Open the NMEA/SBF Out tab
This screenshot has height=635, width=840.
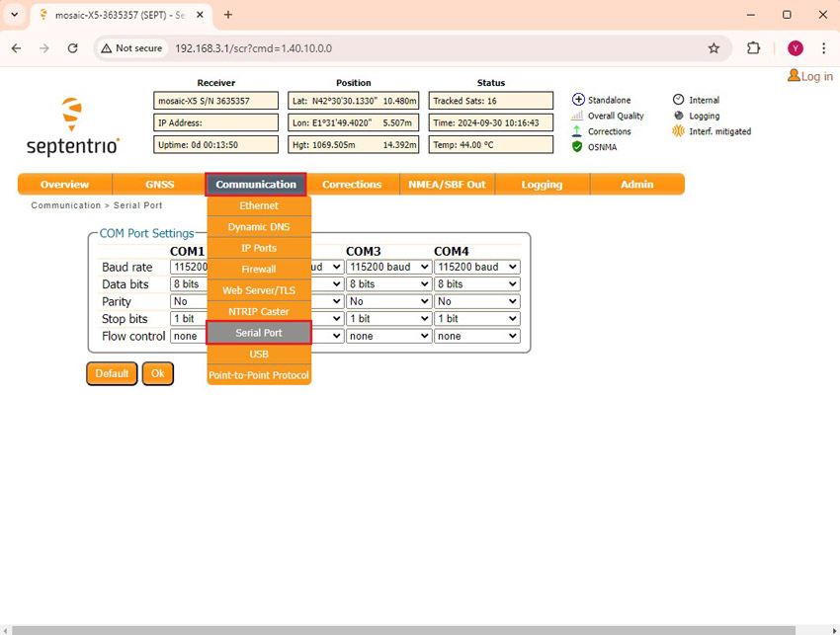(447, 185)
